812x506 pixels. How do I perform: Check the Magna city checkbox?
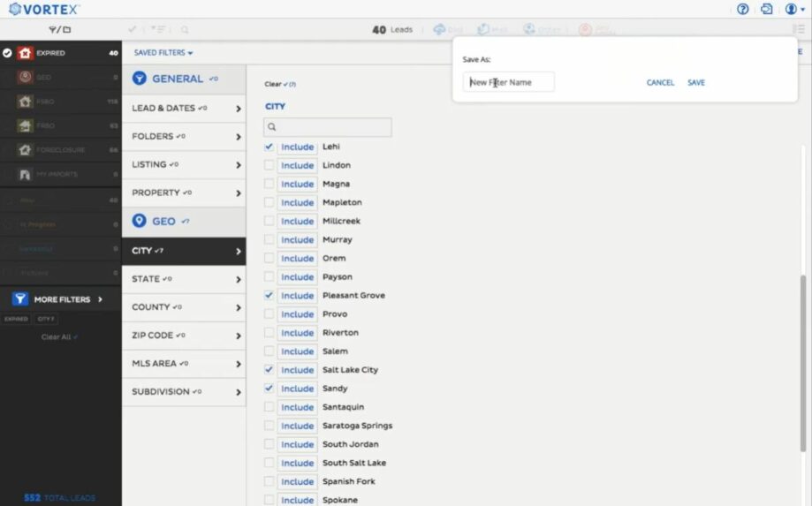tap(269, 184)
